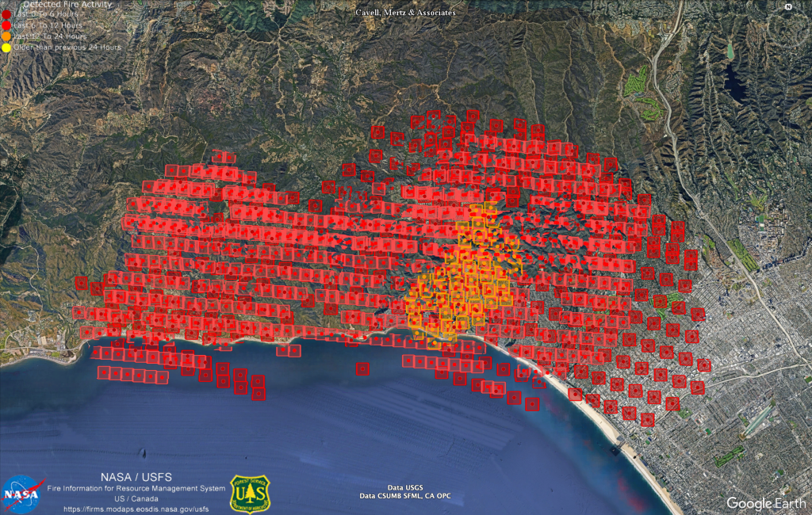Screen dimensions: 812x515
Task: Click the Last 12 To 24 Hours label
Action: (x=52, y=36)
